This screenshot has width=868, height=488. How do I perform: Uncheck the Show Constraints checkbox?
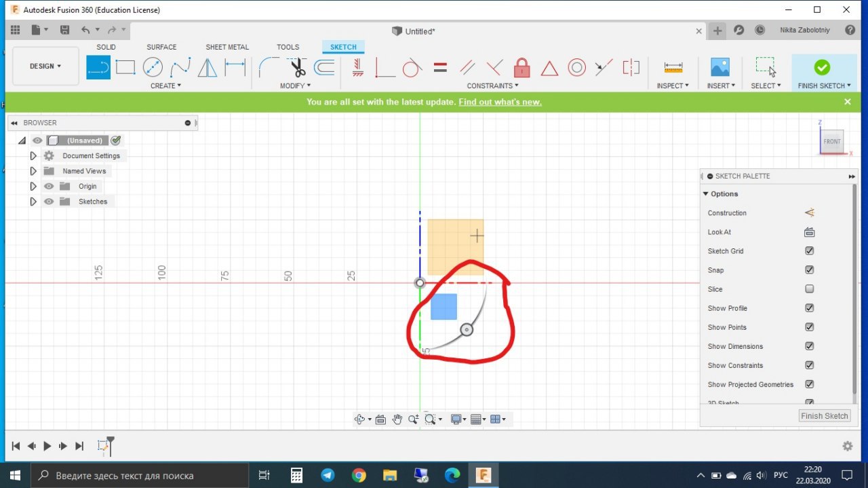point(809,364)
